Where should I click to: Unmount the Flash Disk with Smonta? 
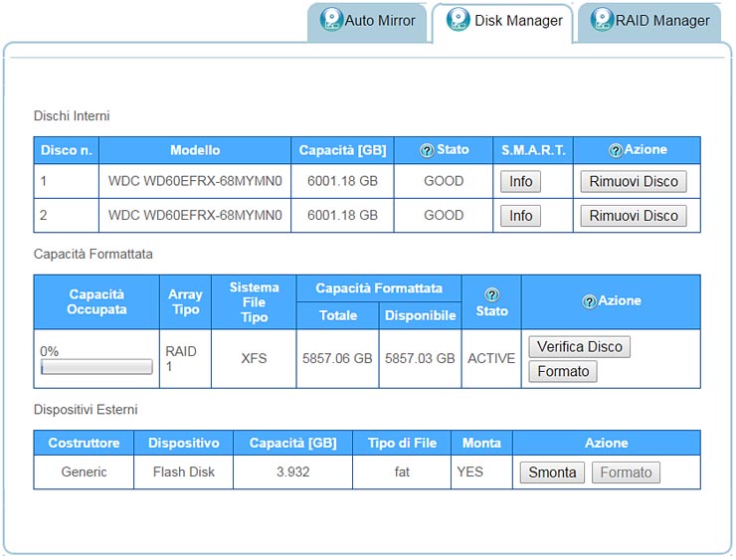(x=552, y=472)
